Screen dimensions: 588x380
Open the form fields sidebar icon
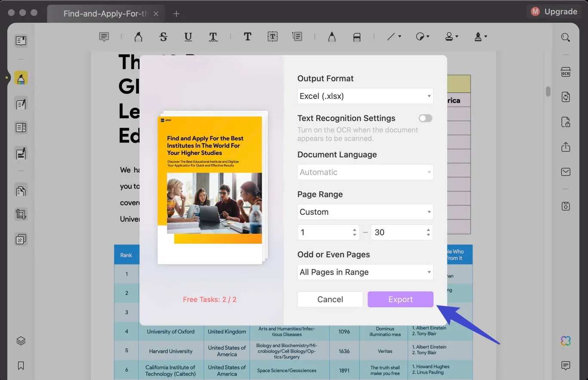(x=21, y=128)
